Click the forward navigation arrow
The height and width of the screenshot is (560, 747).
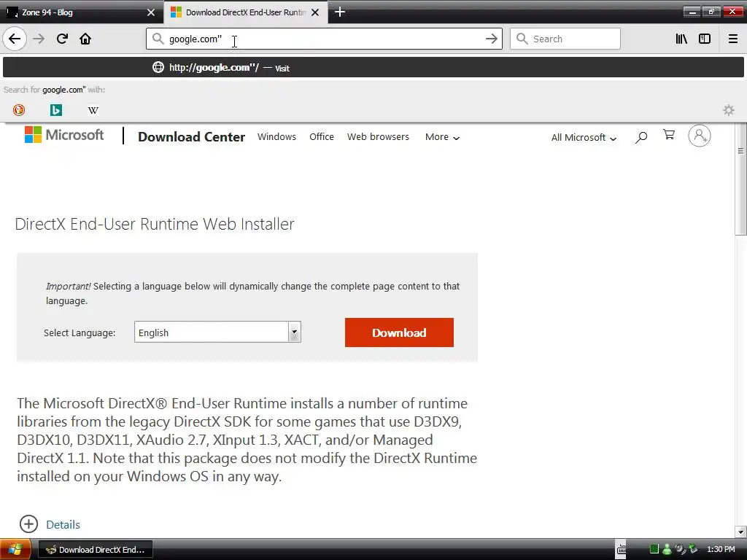pos(39,39)
